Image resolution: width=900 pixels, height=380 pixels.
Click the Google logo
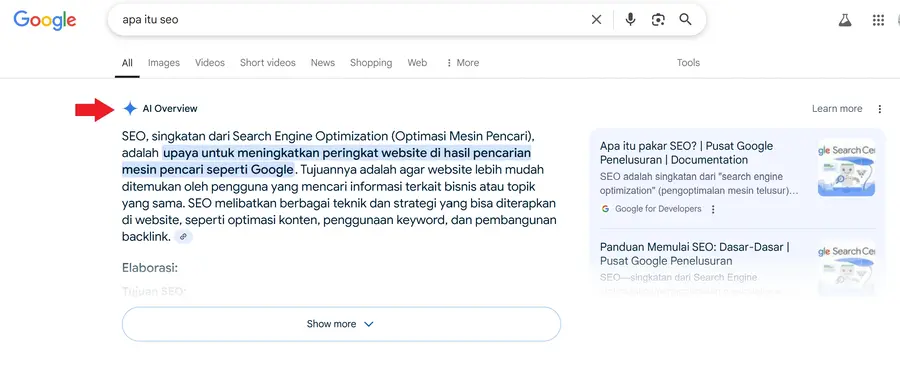(x=45, y=20)
